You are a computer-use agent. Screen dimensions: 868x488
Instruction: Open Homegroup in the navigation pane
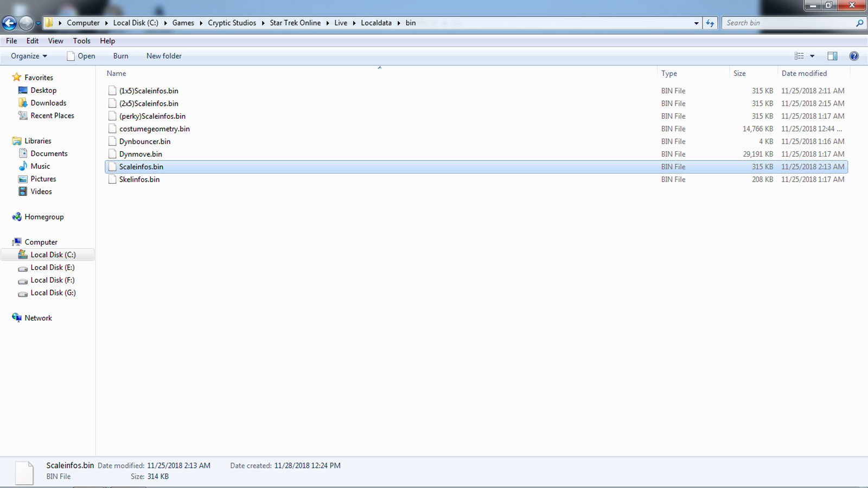44,217
